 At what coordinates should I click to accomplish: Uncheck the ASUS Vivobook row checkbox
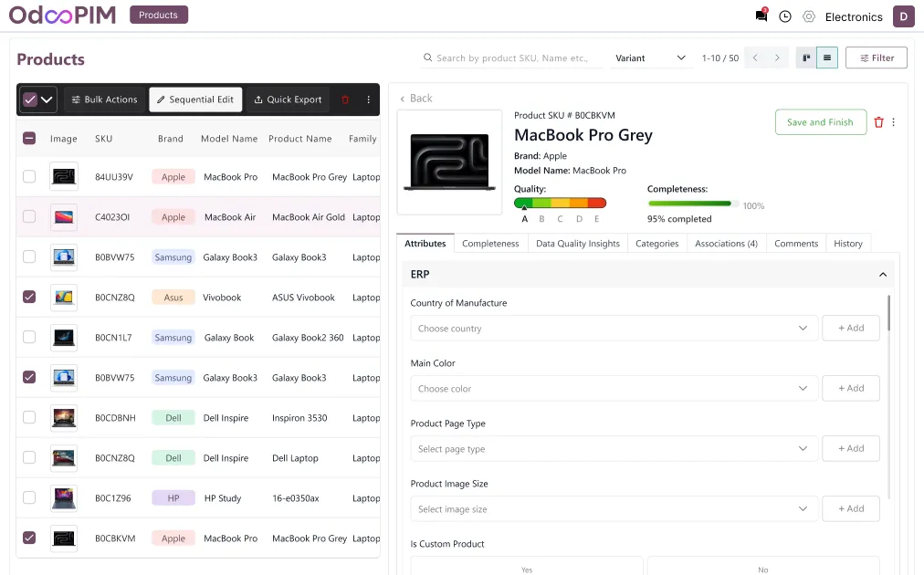[x=29, y=298]
